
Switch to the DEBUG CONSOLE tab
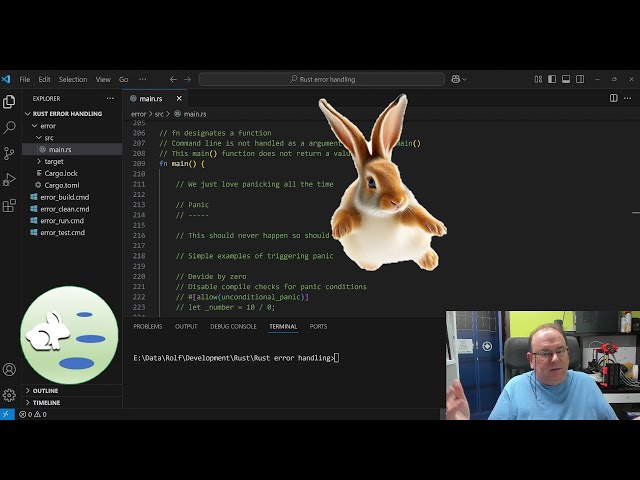[233, 327]
